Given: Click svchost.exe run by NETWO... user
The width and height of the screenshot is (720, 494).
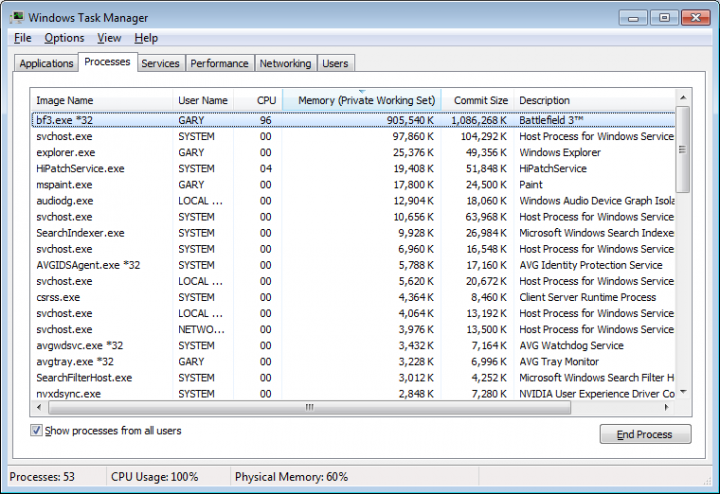Looking at the screenshot, I should pyautogui.click(x=353, y=329).
